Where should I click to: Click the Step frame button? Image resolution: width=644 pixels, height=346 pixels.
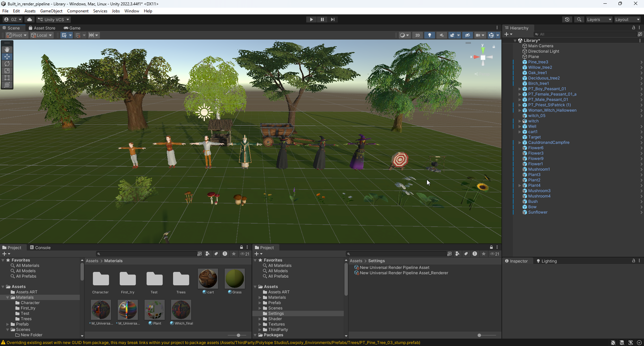(x=332, y=19)
